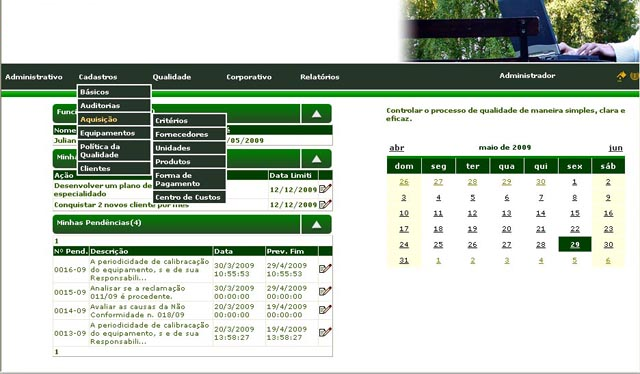Open the Qualidade menu

[x=171, y=77]
